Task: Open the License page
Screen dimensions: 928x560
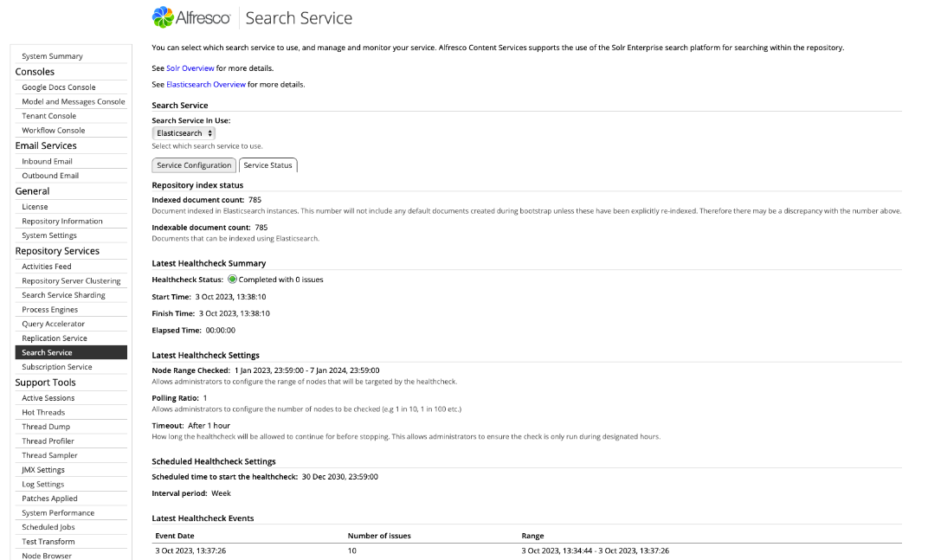Action: click(x=35, y=207)
